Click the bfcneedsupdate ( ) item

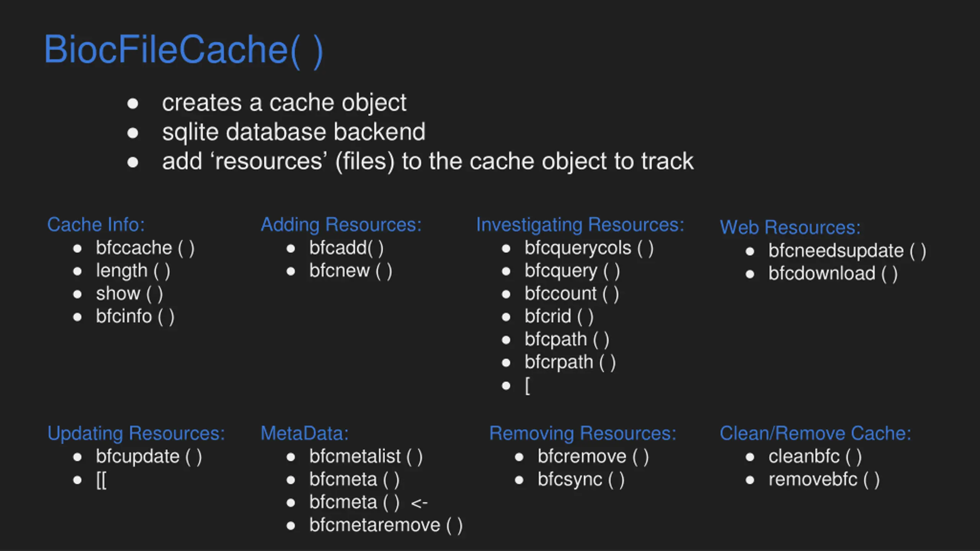pos(847,251)
